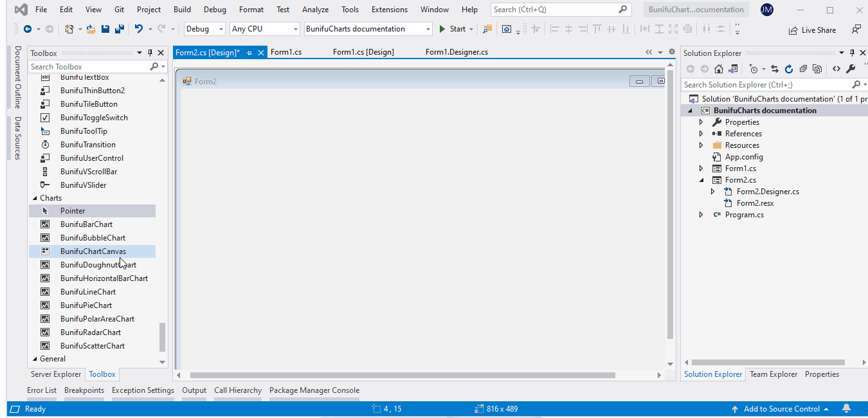The width and height of the screenshot is (868, 418).
Task: Click the Collapse All icon in Solution Explorer
Action: point(803,69)
